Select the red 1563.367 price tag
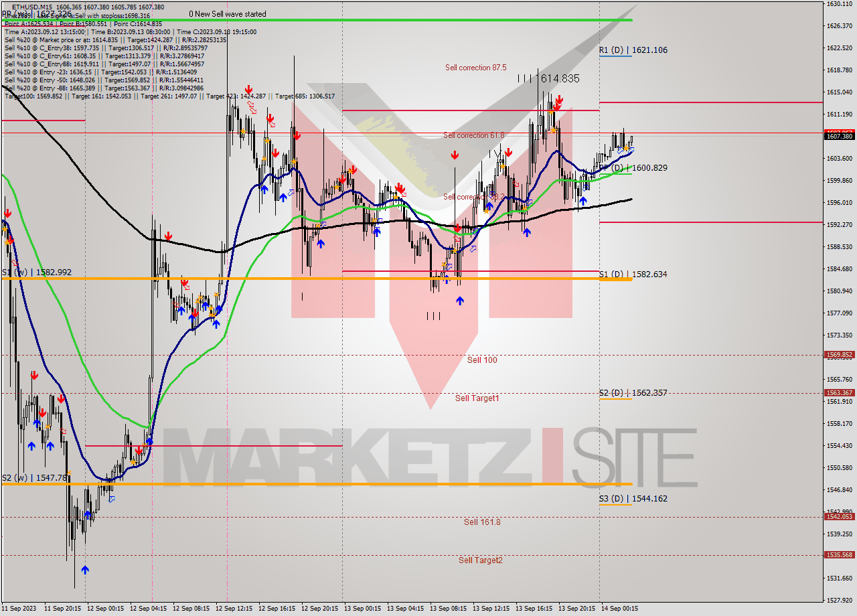This screenshot has height=616, width=857. coord(839,393)
